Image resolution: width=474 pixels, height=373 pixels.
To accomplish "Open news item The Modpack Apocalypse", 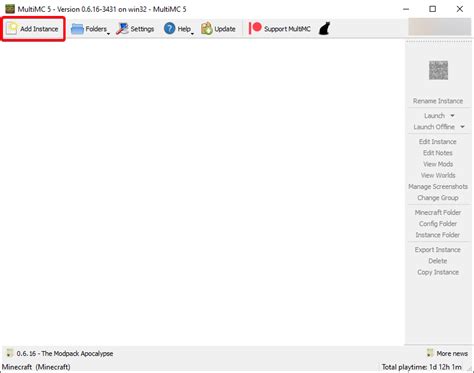I will (x=65, y=353).
